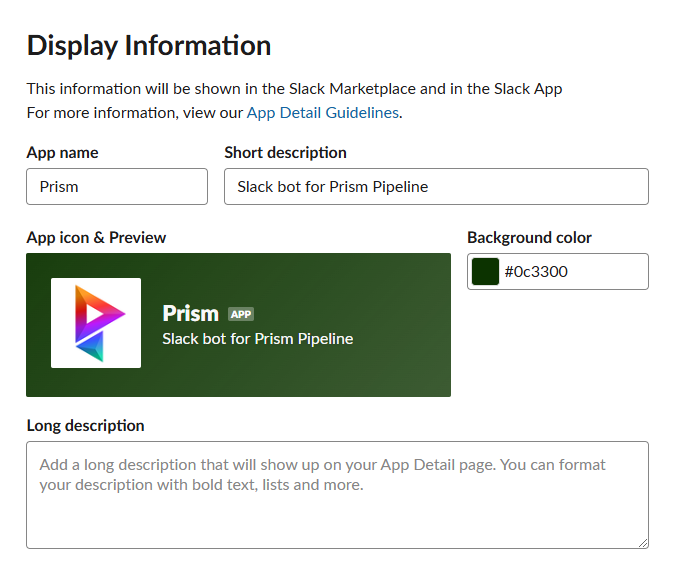
Task: Click the Prism app icon image
Action: (x=96, y=323)
